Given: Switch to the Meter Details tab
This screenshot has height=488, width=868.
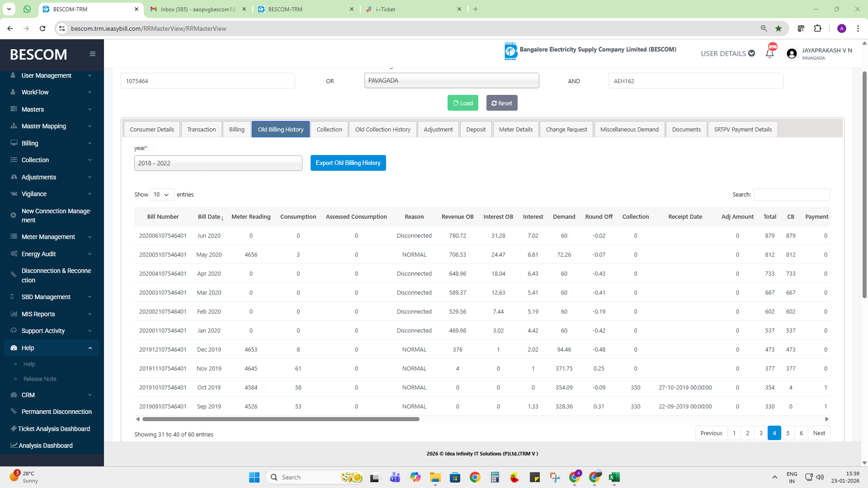Looking at the screenshot, I should (x=515, y=129).
